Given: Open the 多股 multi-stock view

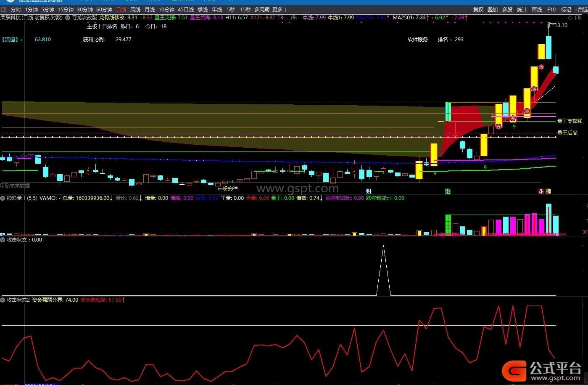Looking at the screenshot, I should 507,9.
